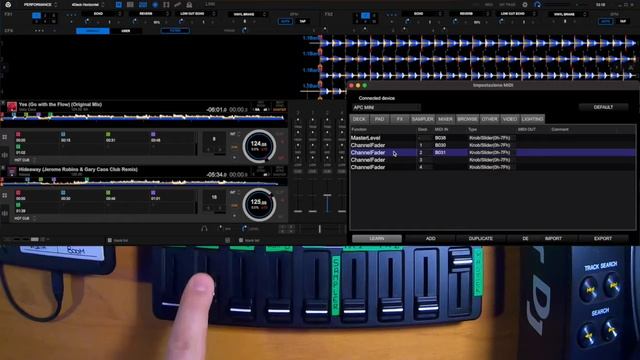This screenshot has height=360, width=640.
Task: Toggle FX2 AUTO BPM button
Action: pyautogui.click(x=605, y=21)
